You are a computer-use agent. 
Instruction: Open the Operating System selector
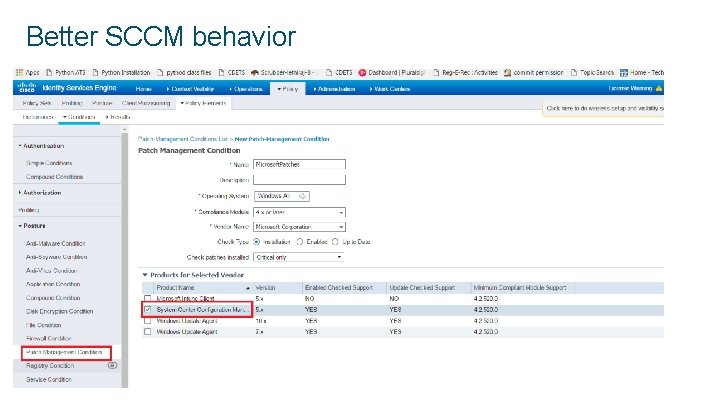281,196
